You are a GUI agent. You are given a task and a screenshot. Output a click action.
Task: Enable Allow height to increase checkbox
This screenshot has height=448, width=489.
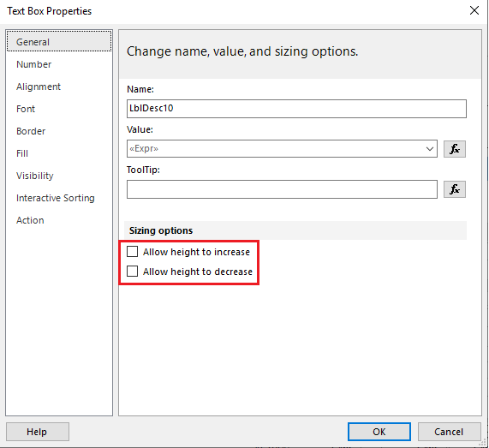(x=132, y=252)
